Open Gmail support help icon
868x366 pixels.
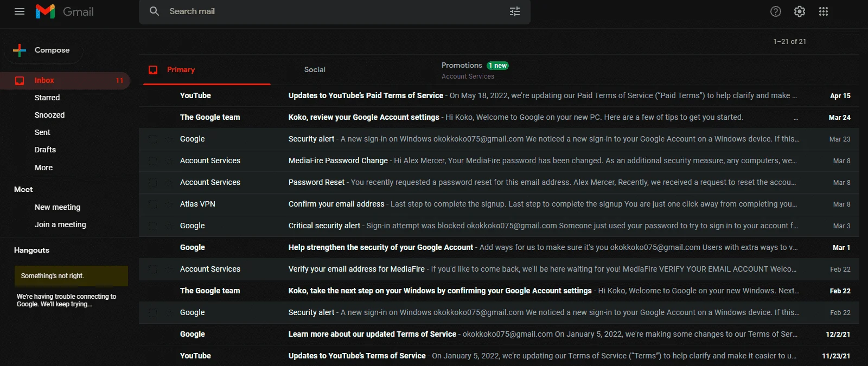[x=776, y=11]
